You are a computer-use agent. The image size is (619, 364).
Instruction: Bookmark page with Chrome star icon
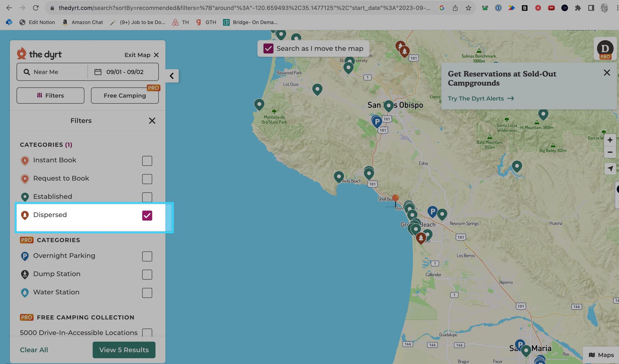coord(468,8)
